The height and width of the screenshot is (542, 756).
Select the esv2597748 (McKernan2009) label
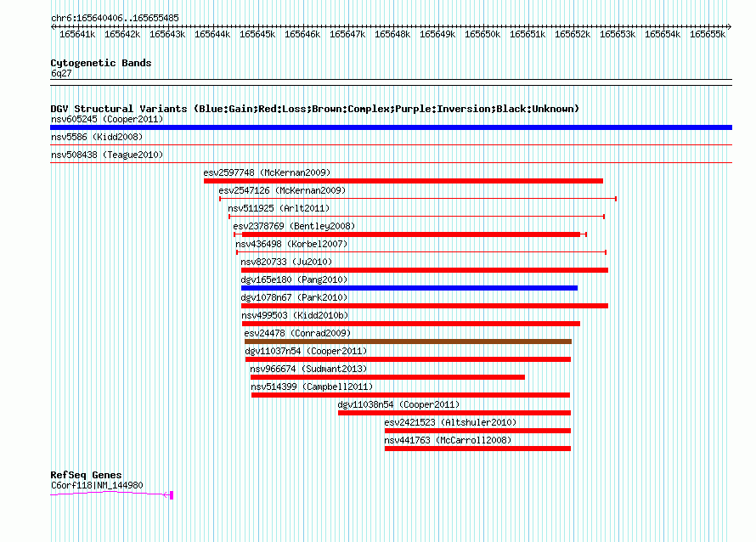(267, 172)
